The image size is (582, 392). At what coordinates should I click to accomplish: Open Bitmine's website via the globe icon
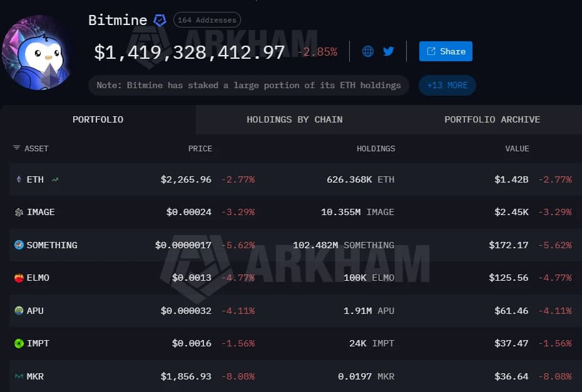(368, 51)
